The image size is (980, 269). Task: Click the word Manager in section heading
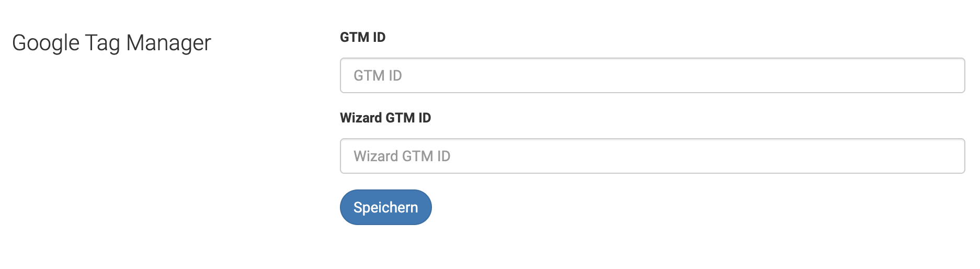(x=168, y=43)
